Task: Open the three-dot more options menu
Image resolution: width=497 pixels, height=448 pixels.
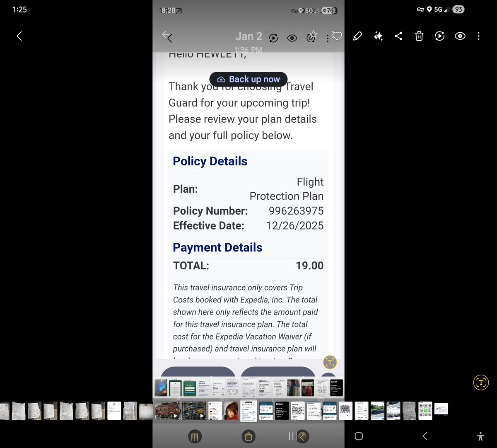Action: coord(478,36)
